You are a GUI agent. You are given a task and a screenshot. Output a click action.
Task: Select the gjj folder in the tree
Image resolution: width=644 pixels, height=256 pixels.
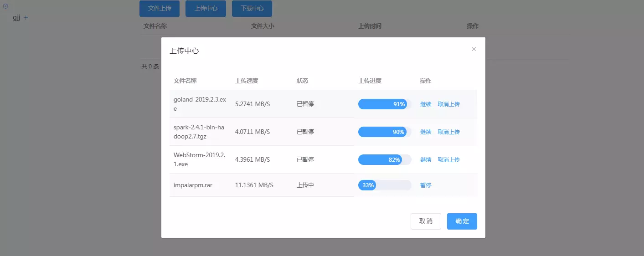pos(16,18)
